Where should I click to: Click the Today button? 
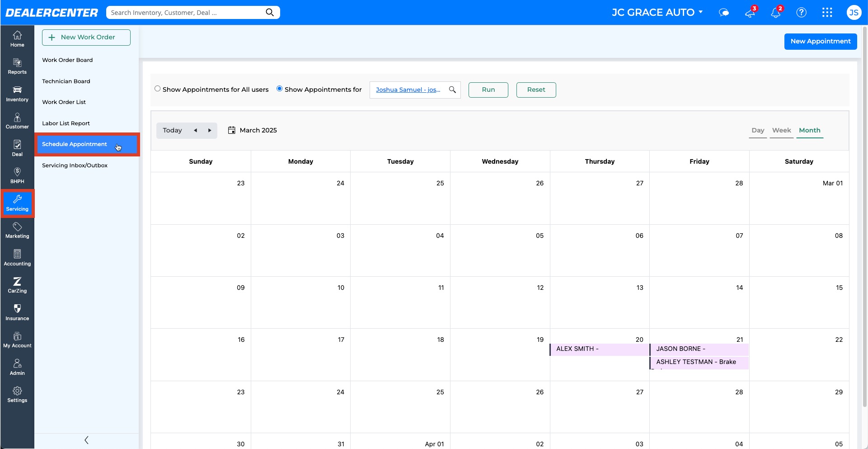(172, 130)
